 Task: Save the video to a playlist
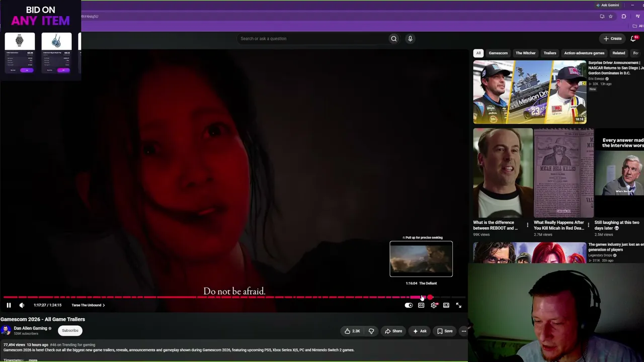[445, 331]
